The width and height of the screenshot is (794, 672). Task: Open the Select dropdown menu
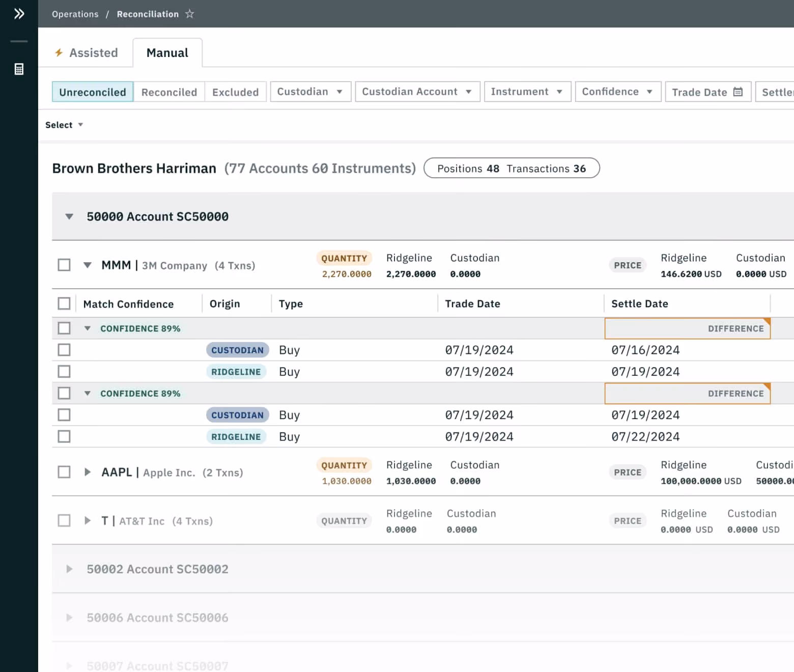64,125
